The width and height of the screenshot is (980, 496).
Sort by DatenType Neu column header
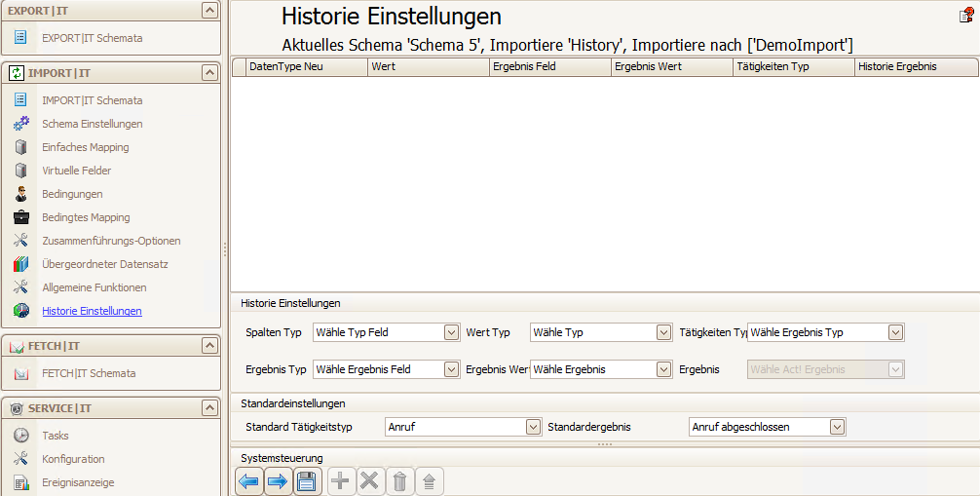(306, 66)
